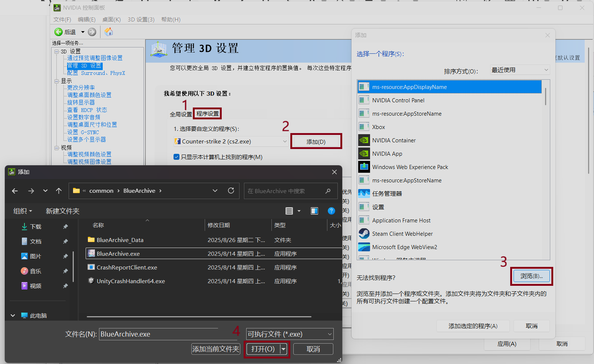594x364 pixels.
Task: Refresh the BlueArchive folder listing
Action: (231, 191)
